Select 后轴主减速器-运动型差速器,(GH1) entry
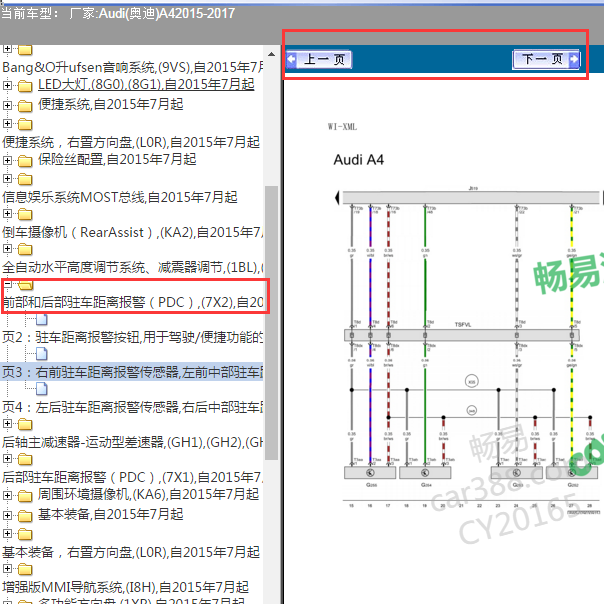604x604 pixels. 133,442
